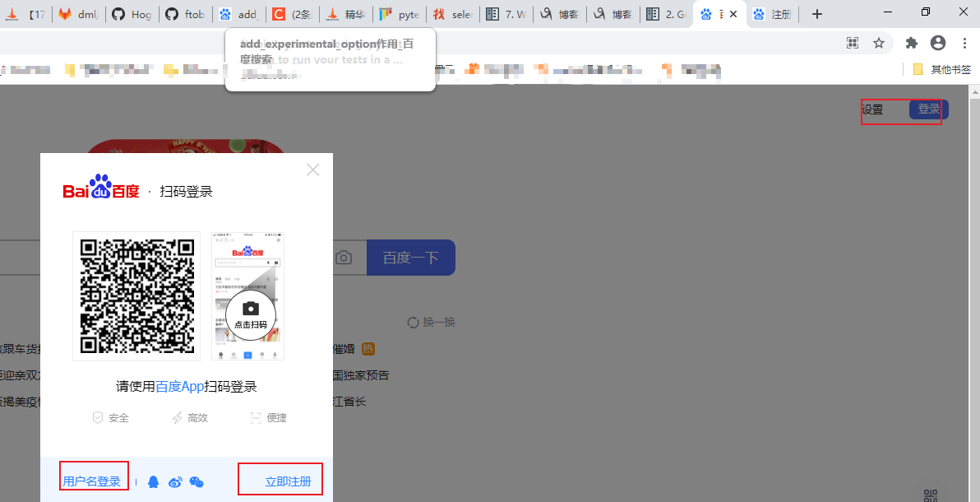The height and width of the screenshot is (502, 980).
Task: Open the 其他书签 bookmarks folder
Action: pos(942,69)
